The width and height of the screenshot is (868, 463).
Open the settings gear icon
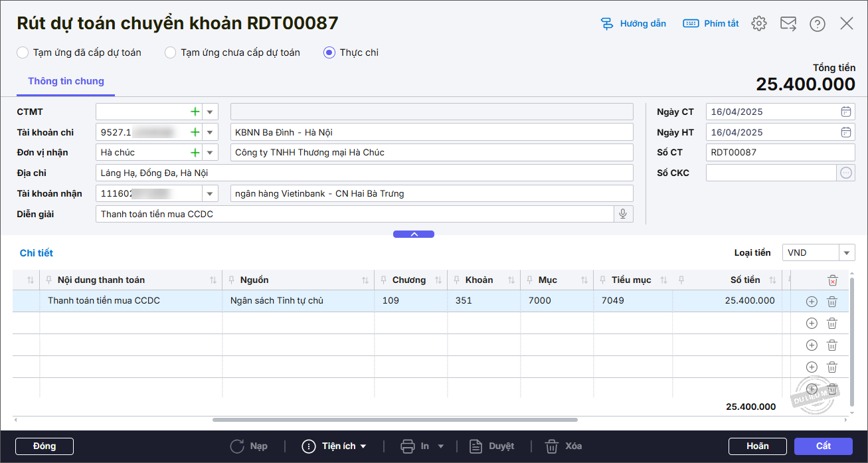[x=758, y=24]
